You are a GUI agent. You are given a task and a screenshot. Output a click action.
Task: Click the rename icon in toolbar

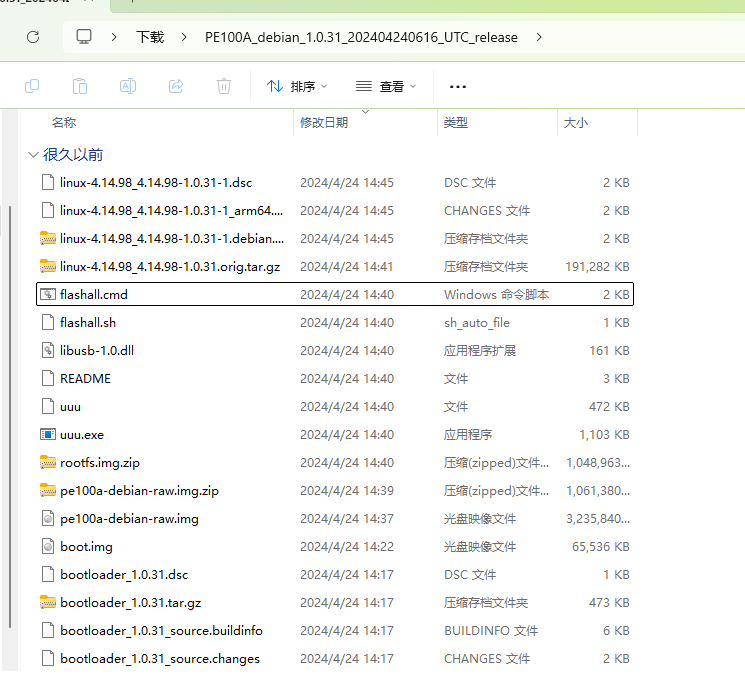tap(128, 86)
